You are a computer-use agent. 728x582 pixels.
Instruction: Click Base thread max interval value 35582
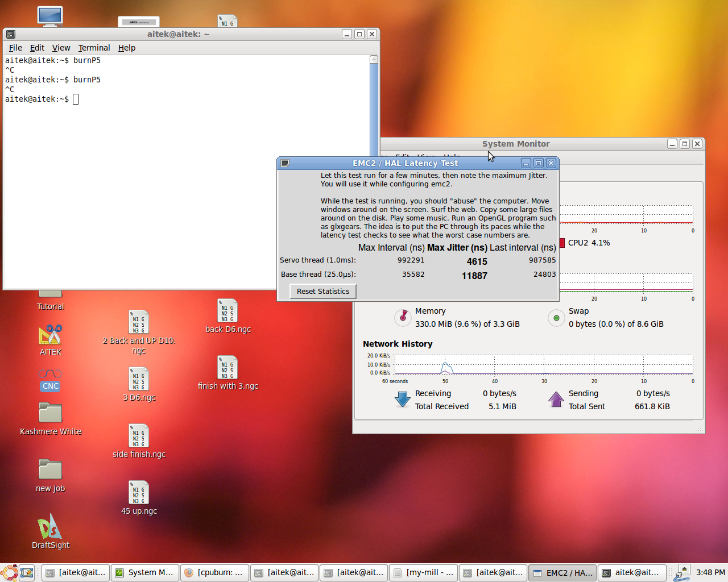coord(413,274)
